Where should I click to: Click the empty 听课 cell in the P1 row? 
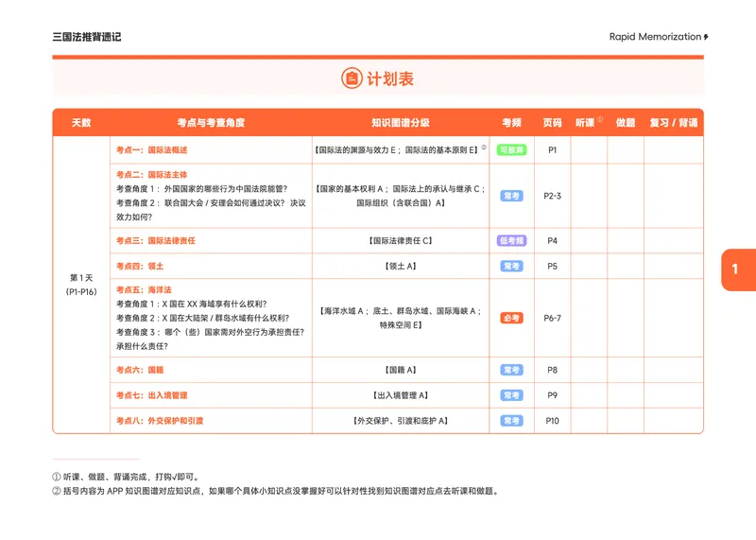[589, 150]
